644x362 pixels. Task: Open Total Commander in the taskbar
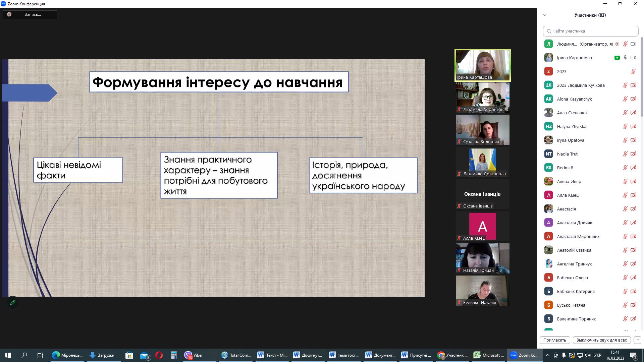(x=236, y=355)
